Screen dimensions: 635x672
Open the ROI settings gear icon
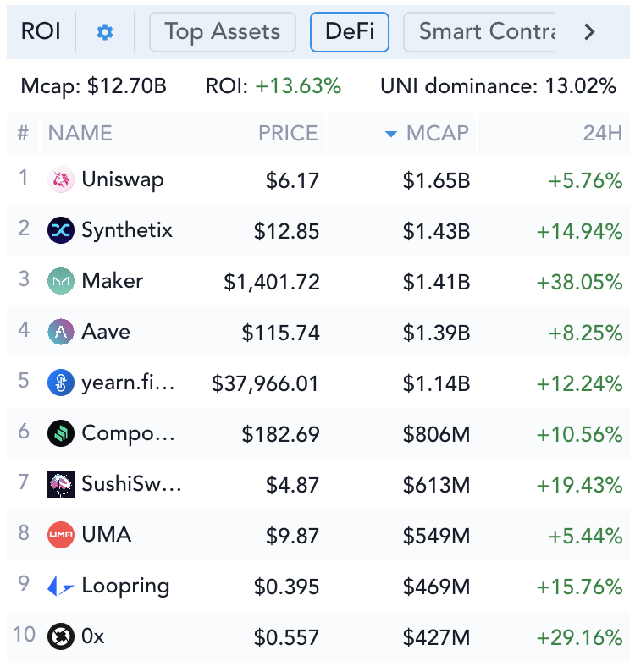(105, 32)
